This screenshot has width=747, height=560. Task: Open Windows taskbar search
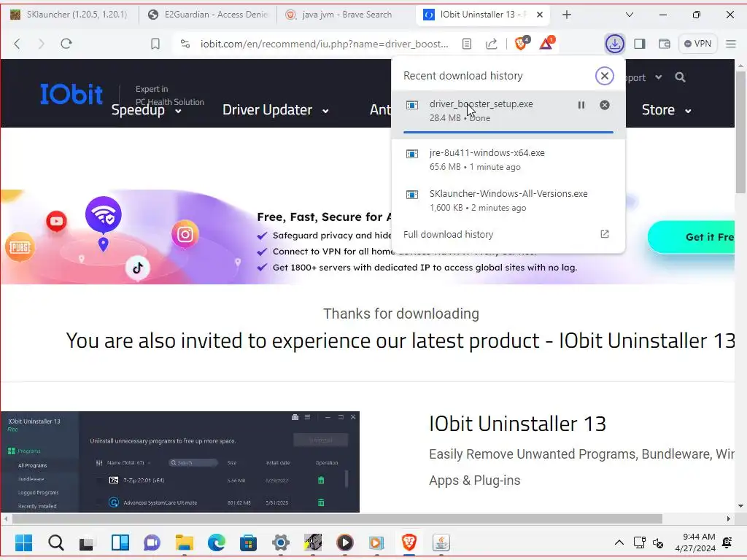click(x=55, y=542)
